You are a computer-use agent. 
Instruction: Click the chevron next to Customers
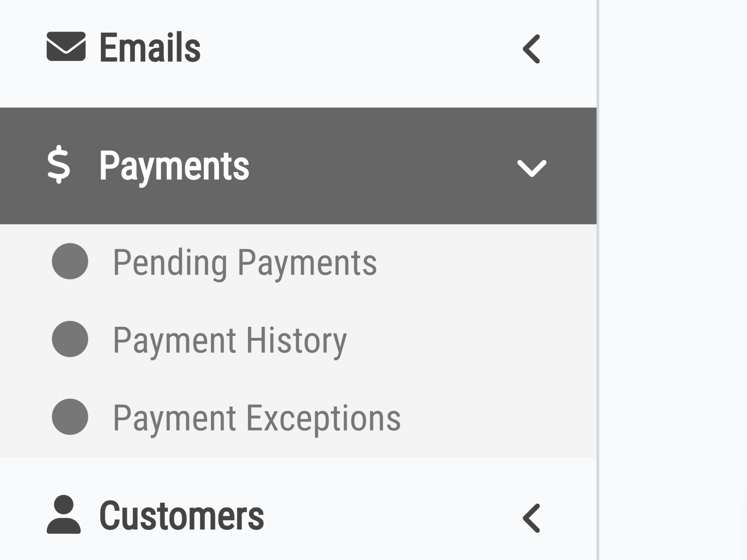coord(531,515)
